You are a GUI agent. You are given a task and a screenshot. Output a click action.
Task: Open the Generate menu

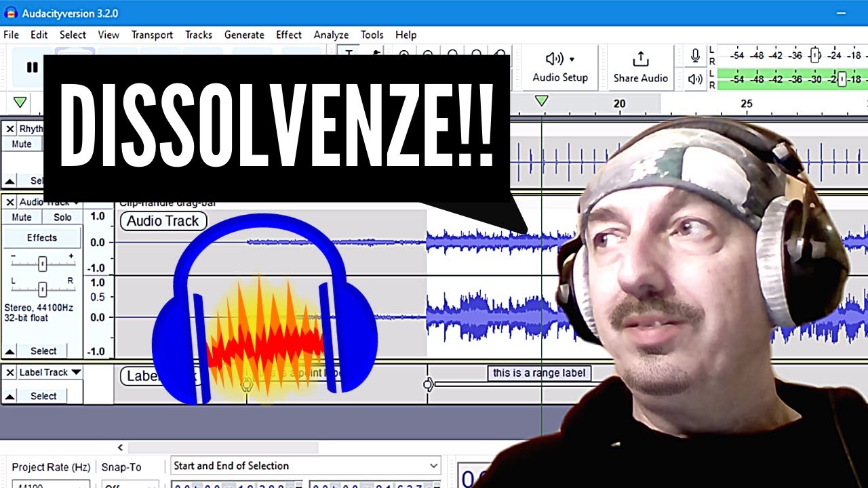tap(244, 35)
